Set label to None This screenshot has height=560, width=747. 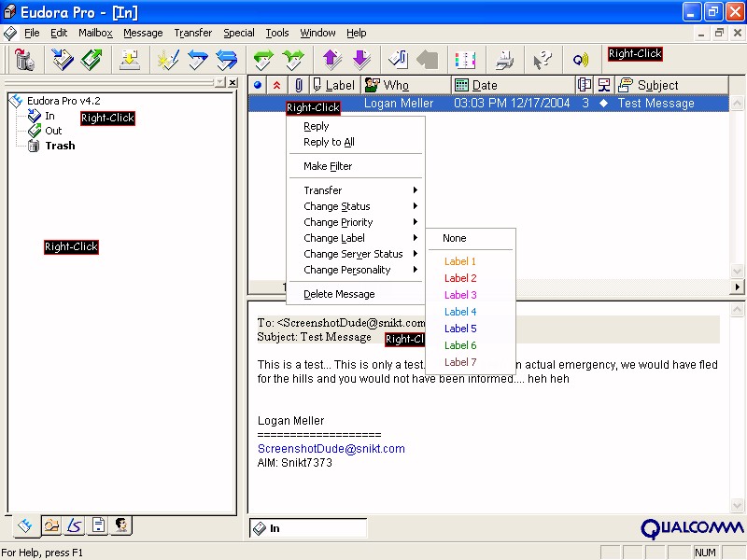point(471,238)
